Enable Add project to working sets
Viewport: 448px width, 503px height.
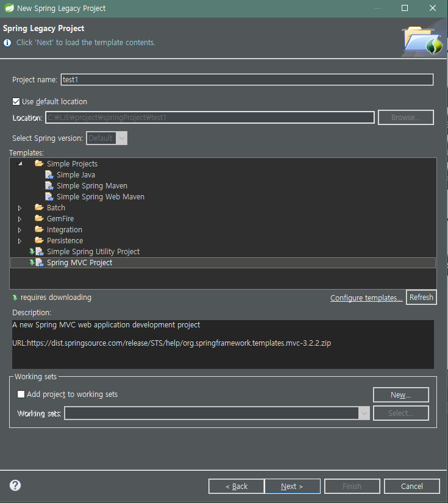tap(21, 394)
